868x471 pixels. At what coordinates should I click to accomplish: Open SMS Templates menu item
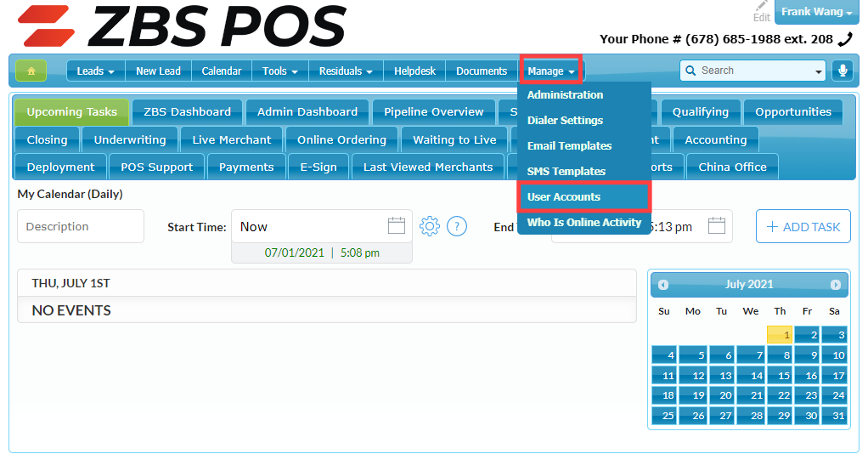point(566,171)
